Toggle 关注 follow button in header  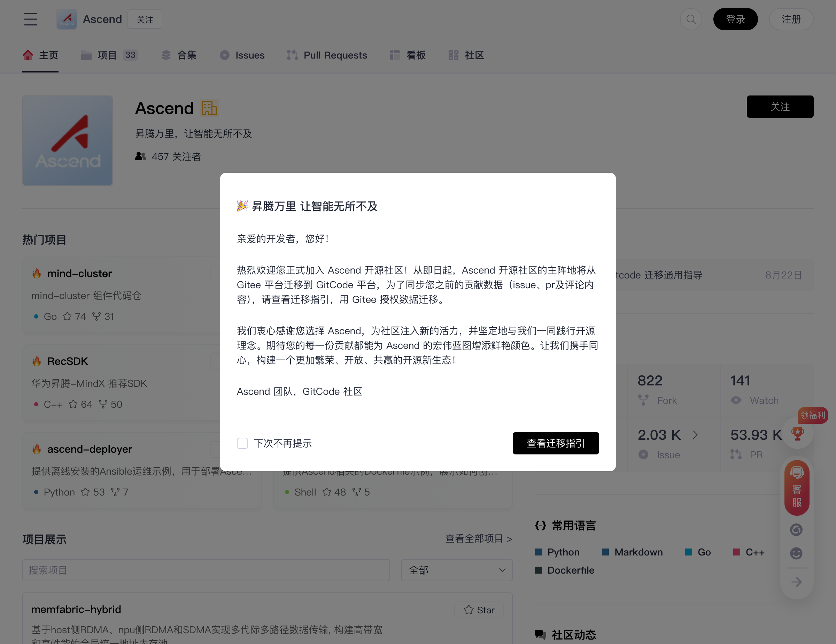click(x=145, y=20)
